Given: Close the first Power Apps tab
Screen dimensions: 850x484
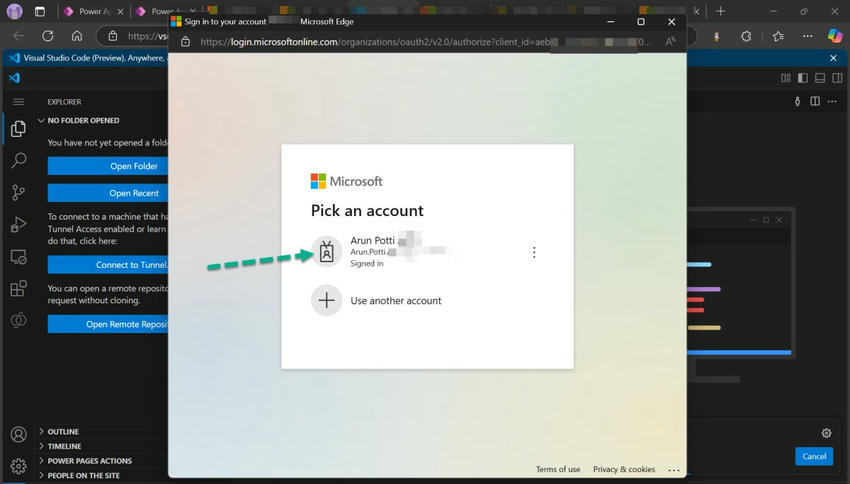Looking at the screenshot, I should (120, 11).
